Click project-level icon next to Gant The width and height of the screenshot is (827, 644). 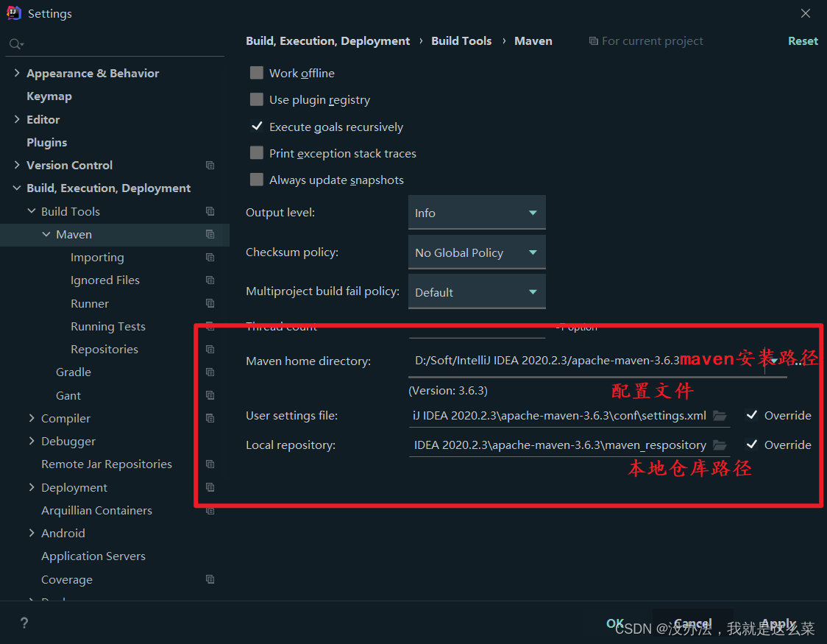tap(210, 395)
